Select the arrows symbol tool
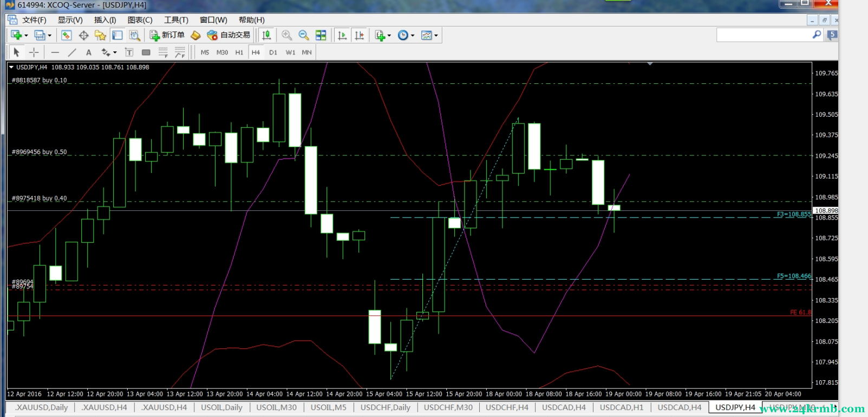This screenshot has width=868, height=417. pos(106,52)
